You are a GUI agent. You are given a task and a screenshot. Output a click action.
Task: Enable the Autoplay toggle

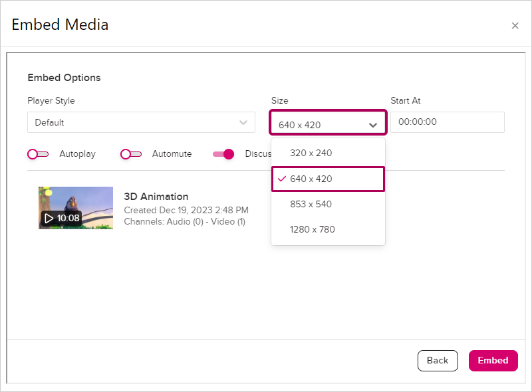[38, 154]
